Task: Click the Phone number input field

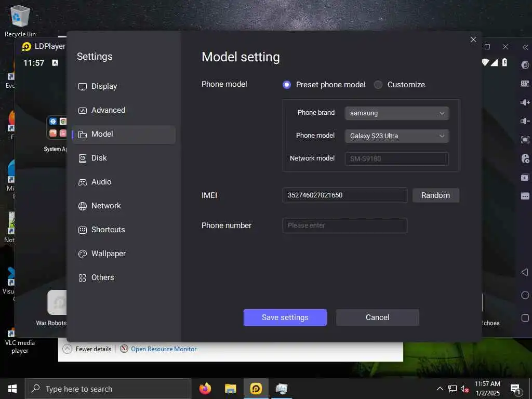Action: [345, 225]
